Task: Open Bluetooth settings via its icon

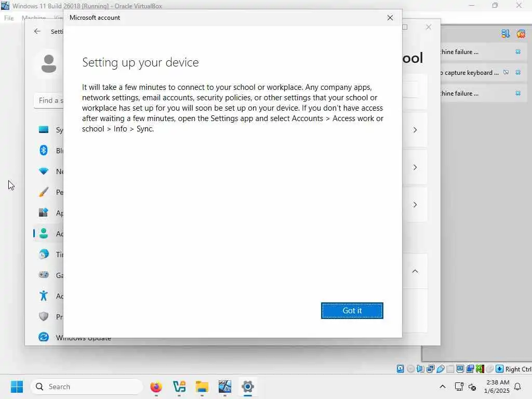Action: coord(44,150)
